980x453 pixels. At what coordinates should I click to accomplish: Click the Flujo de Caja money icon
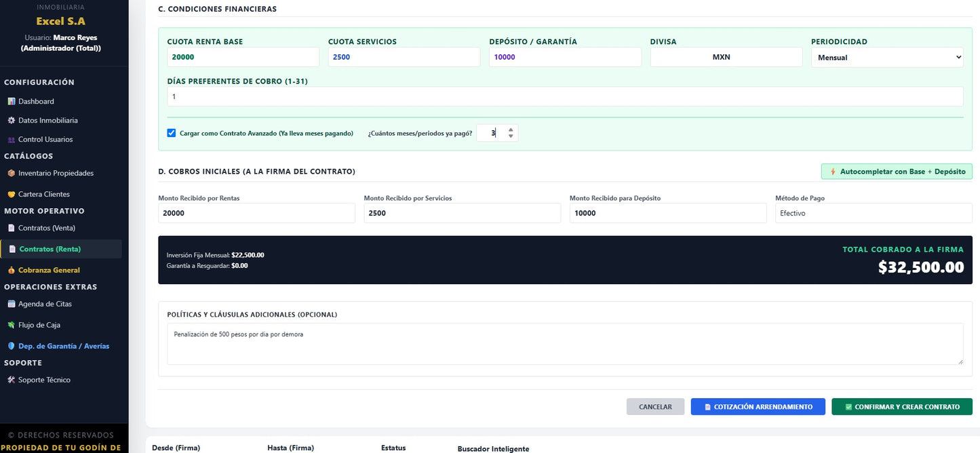pyautogui.click(x=11, y=326)
